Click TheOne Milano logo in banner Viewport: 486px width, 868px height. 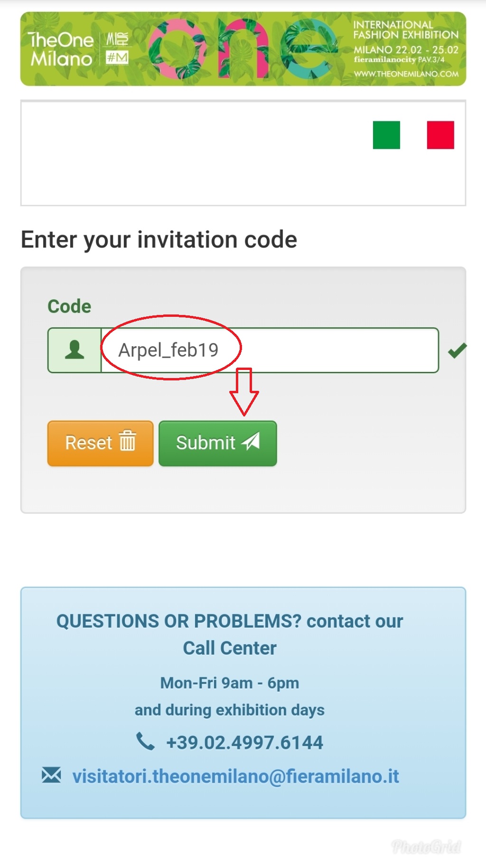coord(61,49)
